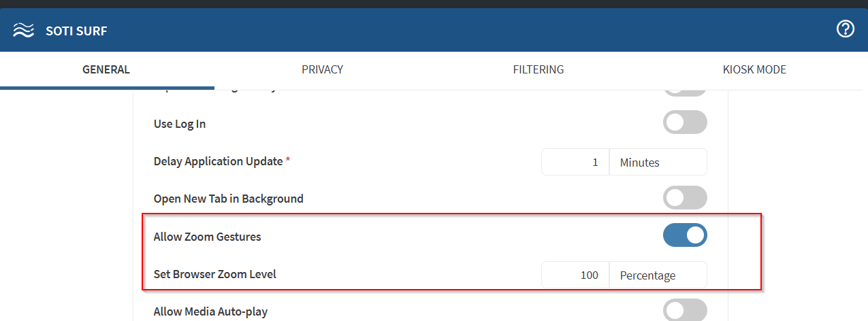The width and height of the screenshot is (868, 321).
Task: Go to the Filtering tab
Action: [x=538, y=69]
